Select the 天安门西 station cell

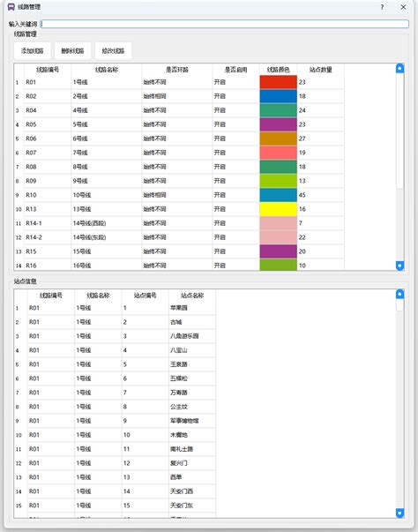(192, 491)
